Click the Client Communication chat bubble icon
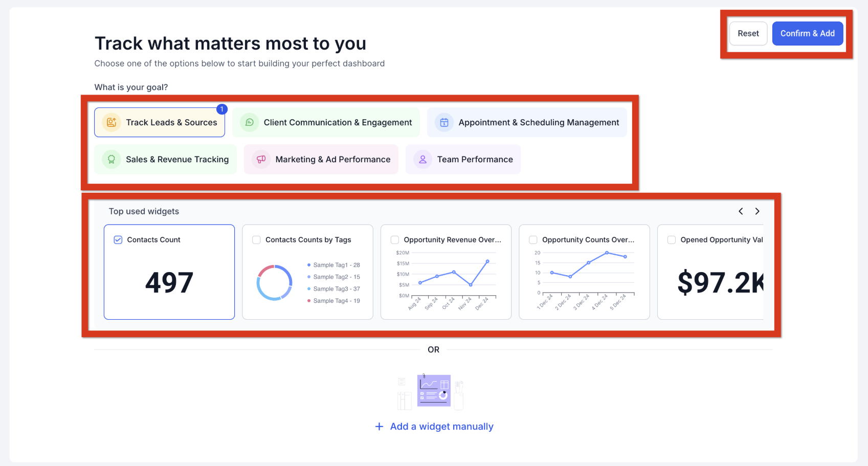868x466 pixels. (249, 122)
